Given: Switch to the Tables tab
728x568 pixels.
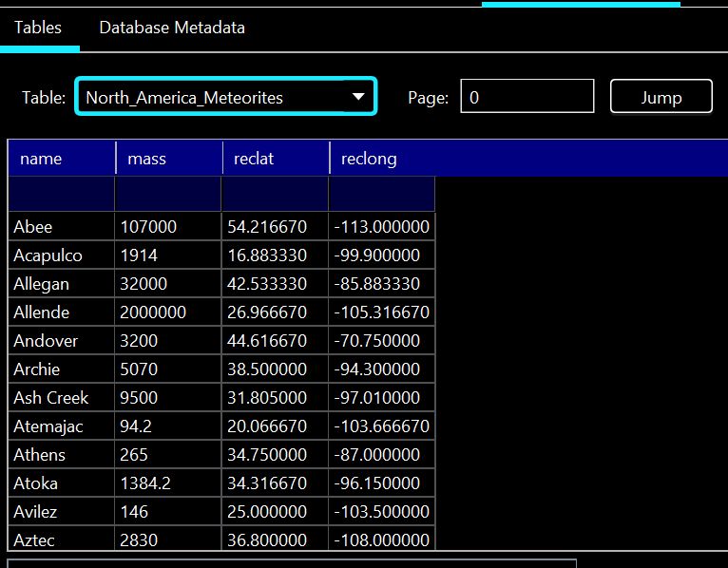Looking at the screenshot, I should tap(38, 28).
